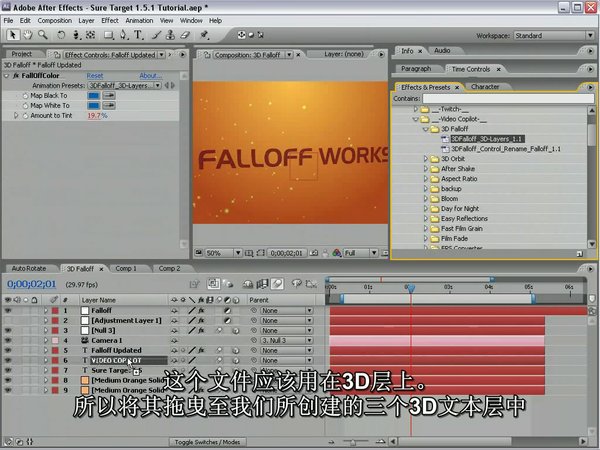Select the Hand tool
Image resolution: width=600 pixels, height=450 pixels.
pyautogui.click(x=29, y=34)
